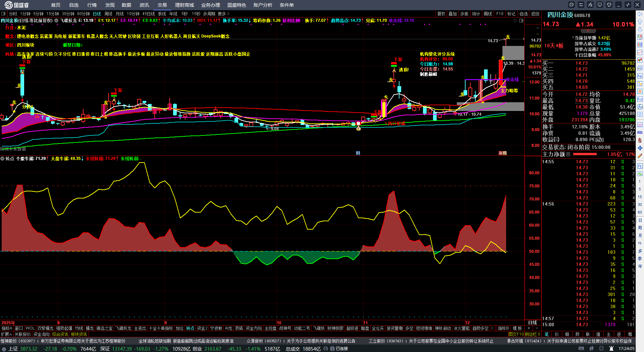Image resolution: width=644 pixels, height=352 pixels.
Task: Open the skin theme shirt icon
Action: tap(609, 5)
